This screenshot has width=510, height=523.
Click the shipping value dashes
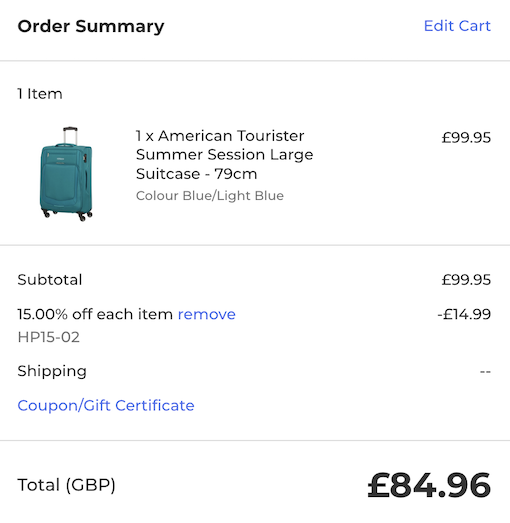(x=485, y=371)
